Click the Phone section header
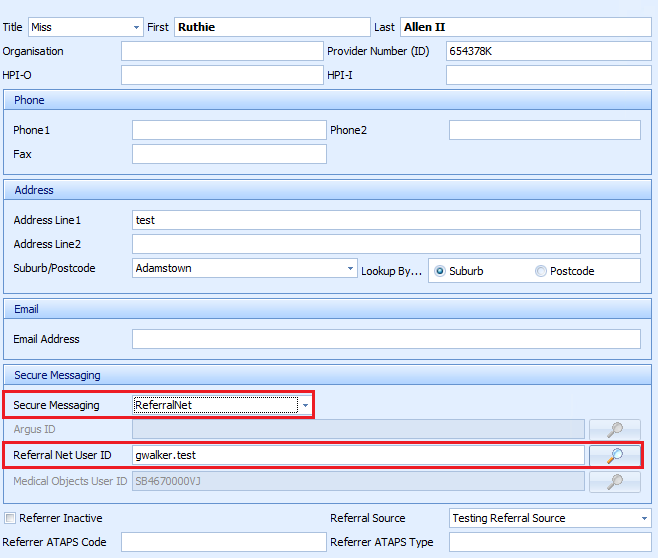The image size is (658, 558). [x=327, y=100]
